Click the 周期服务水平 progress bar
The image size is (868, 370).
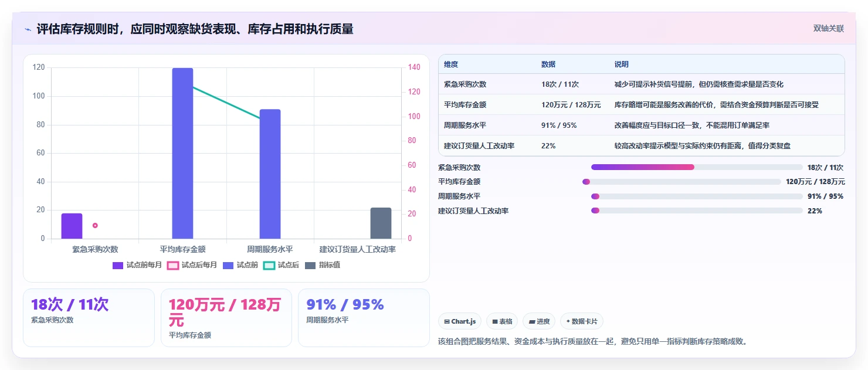pyautogui.click(x=697, y=196)
